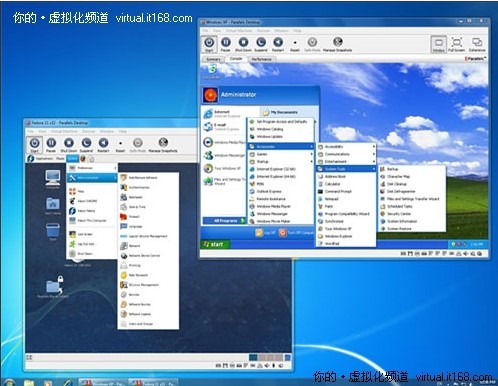Image resolution: width=498 pixels, height=386 pixels.
Task: Open Date & Time in Fedora Administration submenu
Action: pyautogui.click(x=148, y=207)
